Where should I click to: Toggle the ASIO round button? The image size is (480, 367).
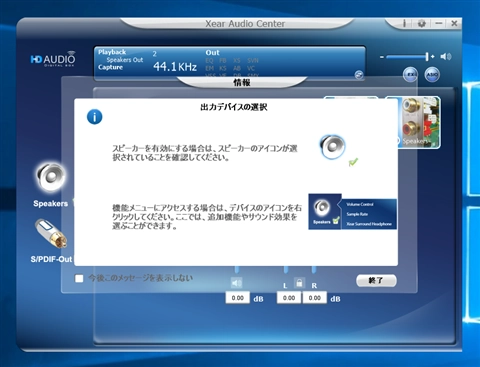(432, 74)
